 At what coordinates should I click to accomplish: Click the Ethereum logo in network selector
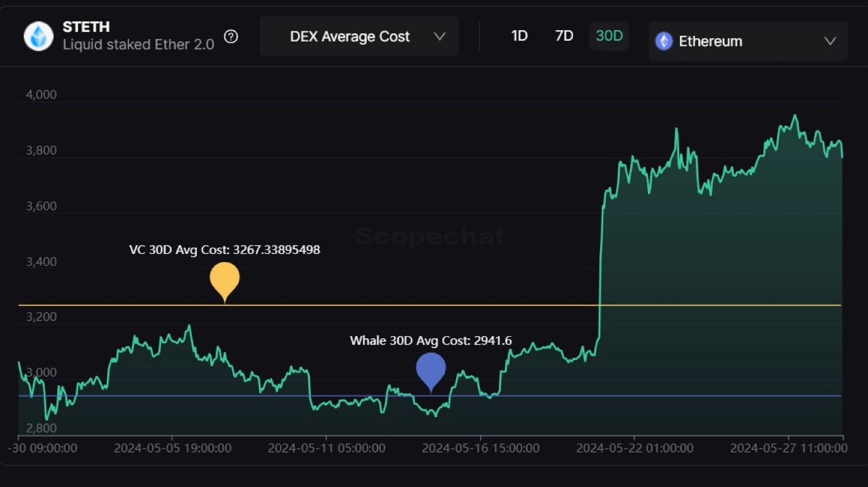point(664,41)
